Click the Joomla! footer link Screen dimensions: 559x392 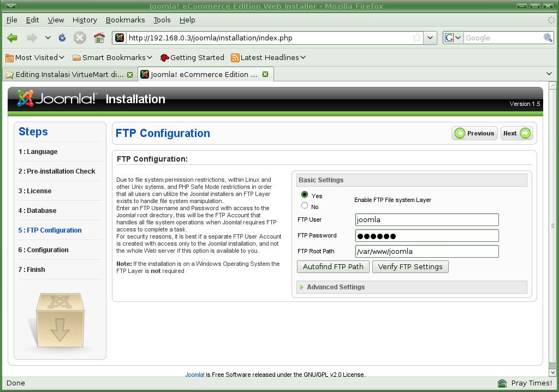(195, 375)
